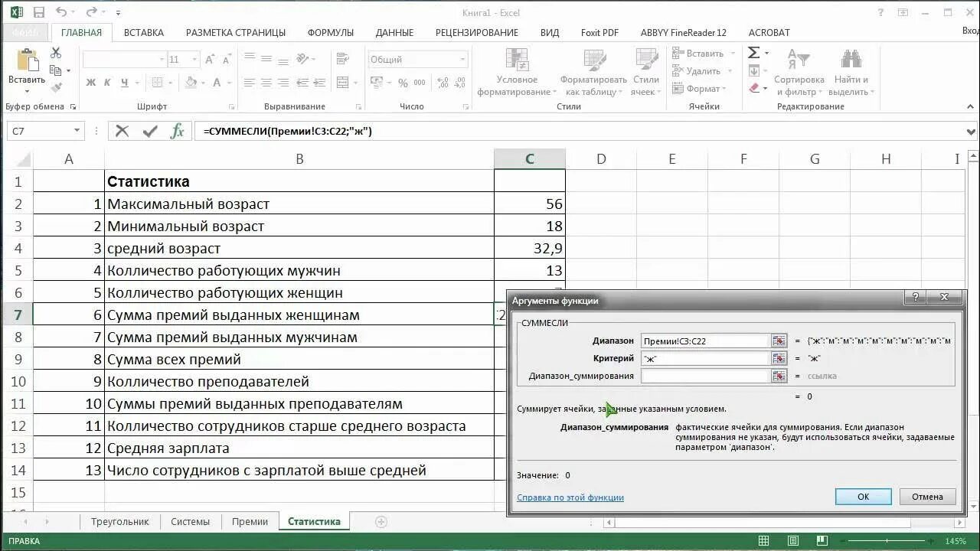Click the Undo arrow icon
Viewport: 980px width, 551px height.
coord(62,12)
